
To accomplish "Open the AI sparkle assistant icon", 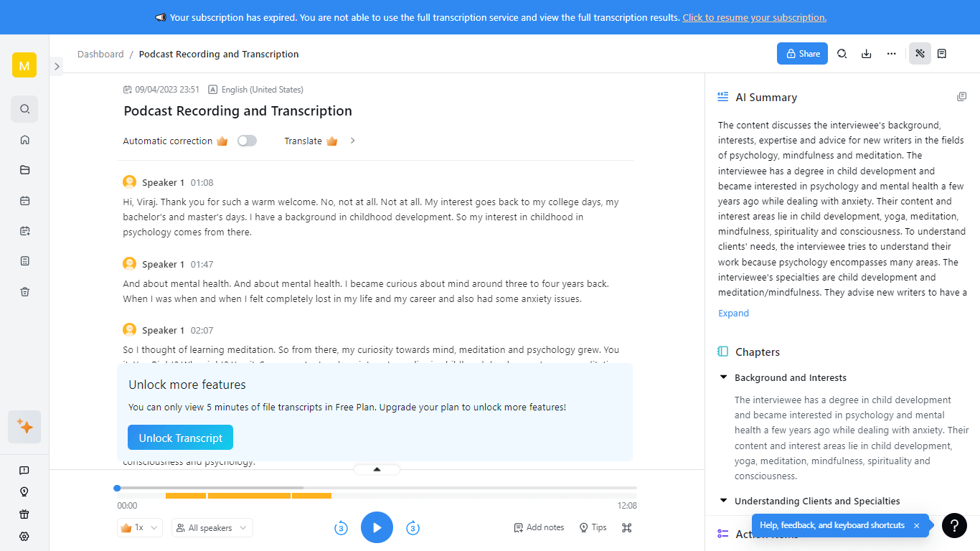I will pos(24,426).
